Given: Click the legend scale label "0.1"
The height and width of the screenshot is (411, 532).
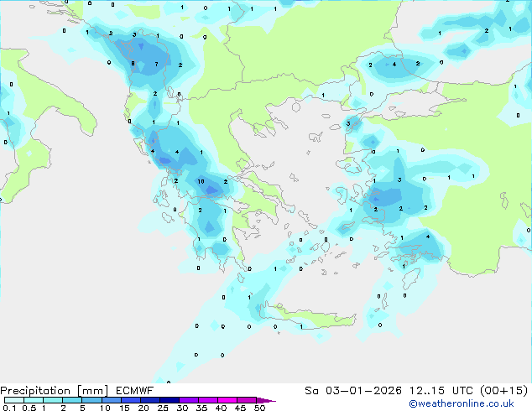Looking at the screenshot, I should coord(9,408).
